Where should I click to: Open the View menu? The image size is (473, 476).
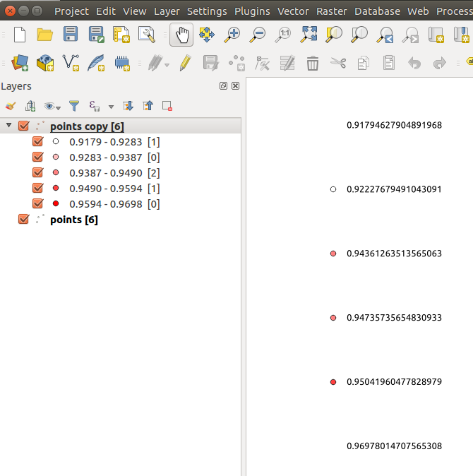(x=134, y=11)
